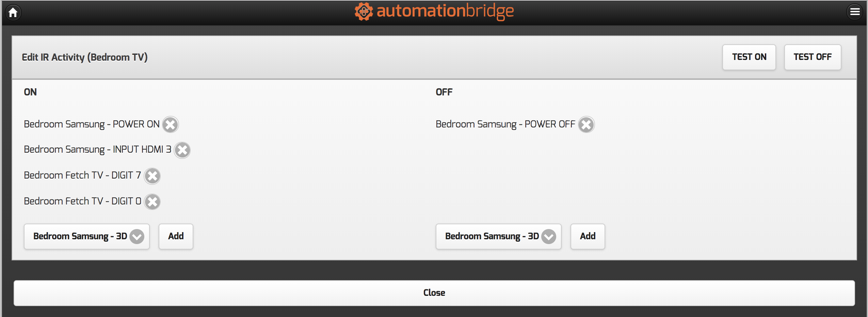Delete the Fetch TV DIGIT 7 command
Viewport: 868px width, 317px height.
tap(152, 176)
